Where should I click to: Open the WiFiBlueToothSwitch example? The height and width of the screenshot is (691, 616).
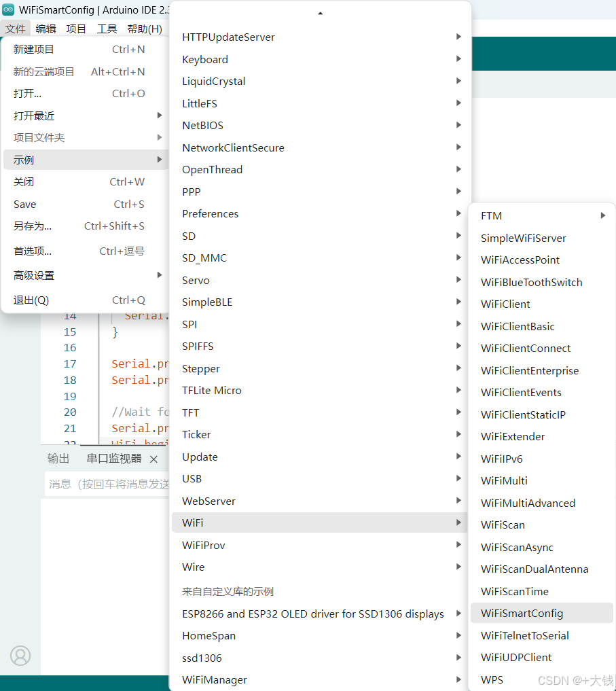(x=542, y=282)
